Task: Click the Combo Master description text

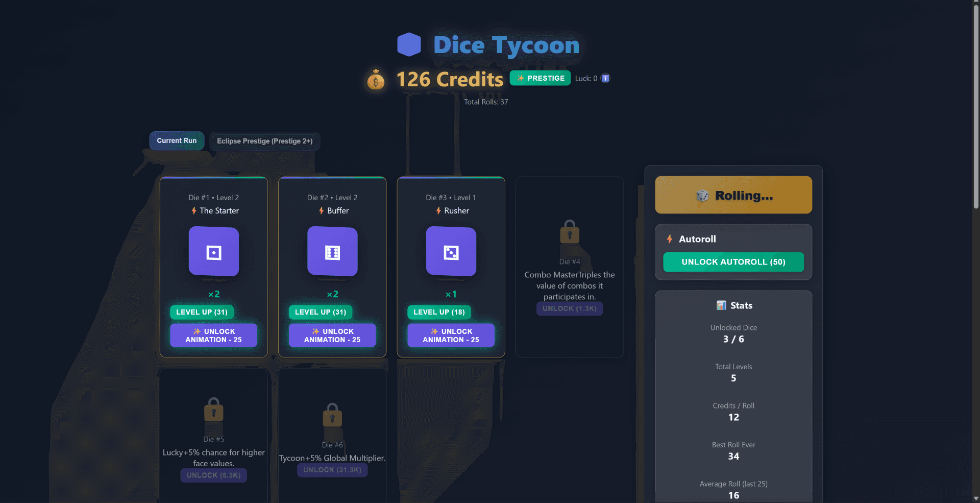Action: (x=570, y=285)
